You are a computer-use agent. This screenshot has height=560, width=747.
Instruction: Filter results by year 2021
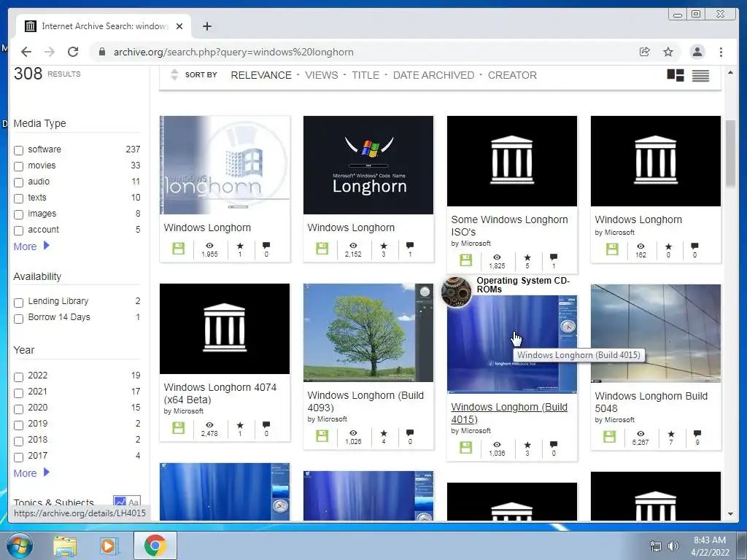[18, 393]
